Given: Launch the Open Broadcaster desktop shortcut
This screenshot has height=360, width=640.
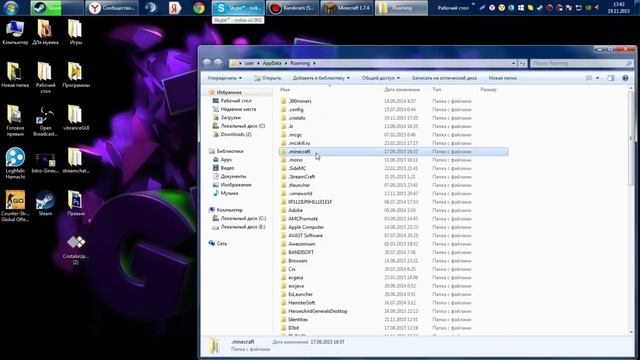Looking at the screenshot, I should pos(45,120).
